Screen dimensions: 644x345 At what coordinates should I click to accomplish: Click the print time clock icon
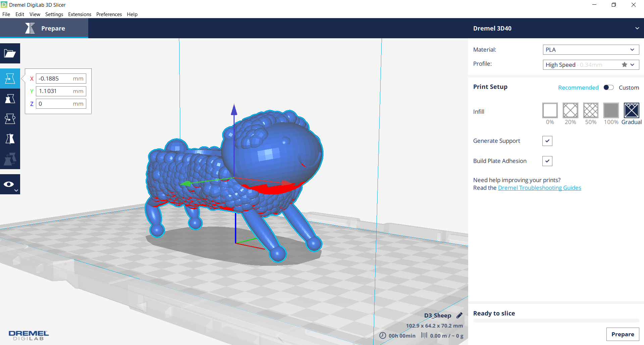point(383,336)
